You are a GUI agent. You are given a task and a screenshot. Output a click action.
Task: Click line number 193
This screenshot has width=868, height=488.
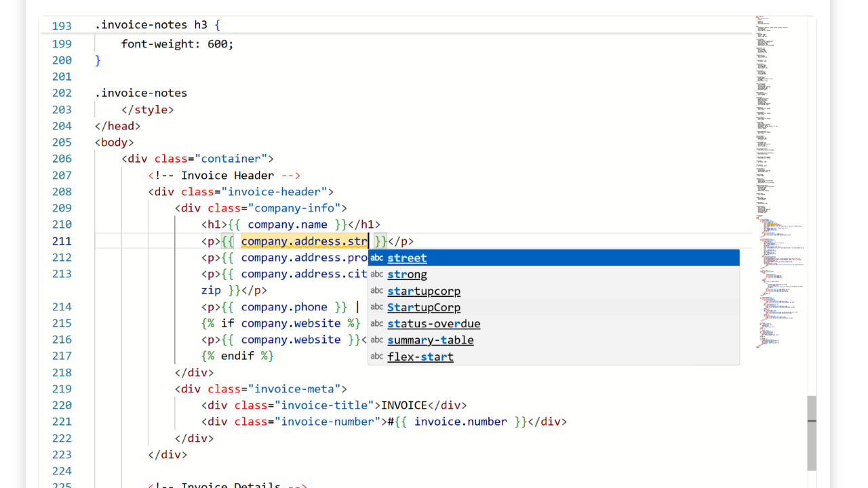[62, 25]
